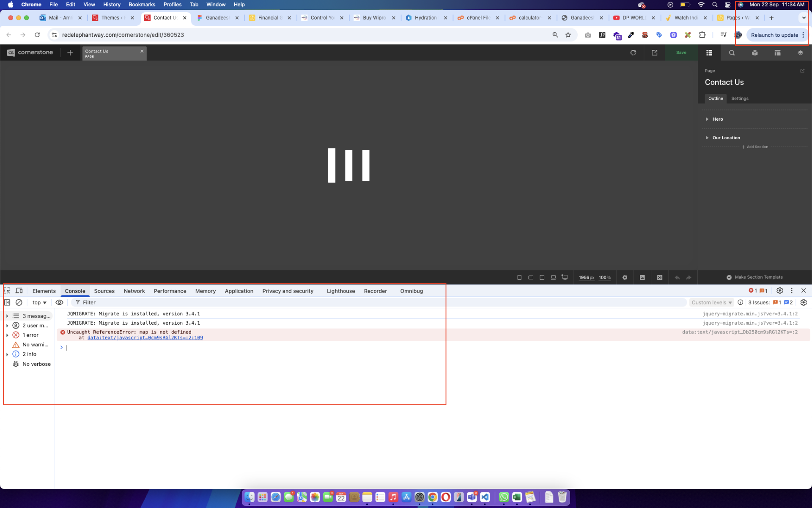Open Cornerstone outline panel icon
812x508 pixels.
709,53
